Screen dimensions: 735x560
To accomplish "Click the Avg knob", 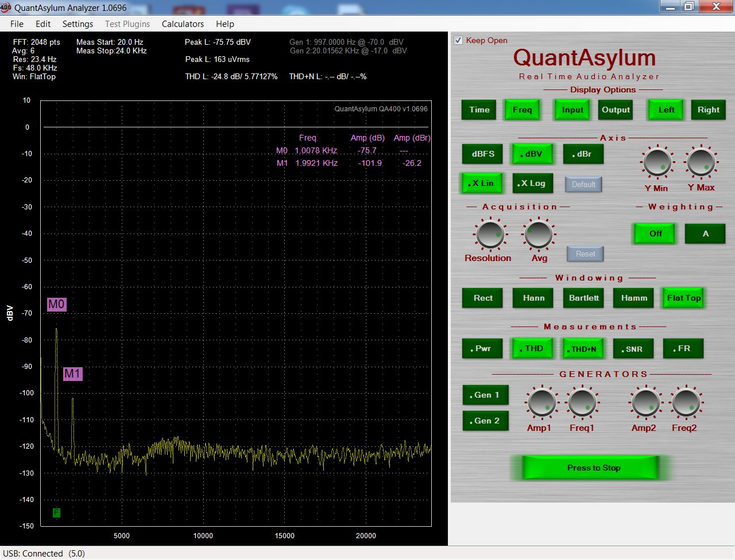I will click(x=539, y=235).
